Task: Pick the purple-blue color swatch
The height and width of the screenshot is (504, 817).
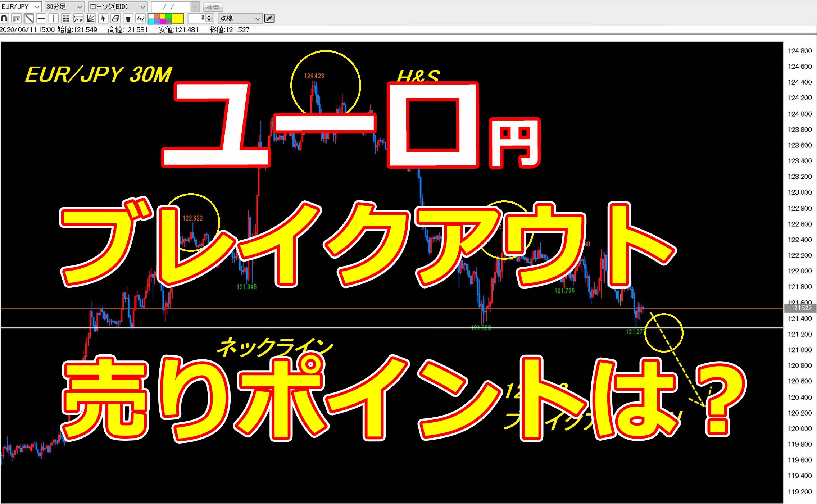Action: [157, 21]
